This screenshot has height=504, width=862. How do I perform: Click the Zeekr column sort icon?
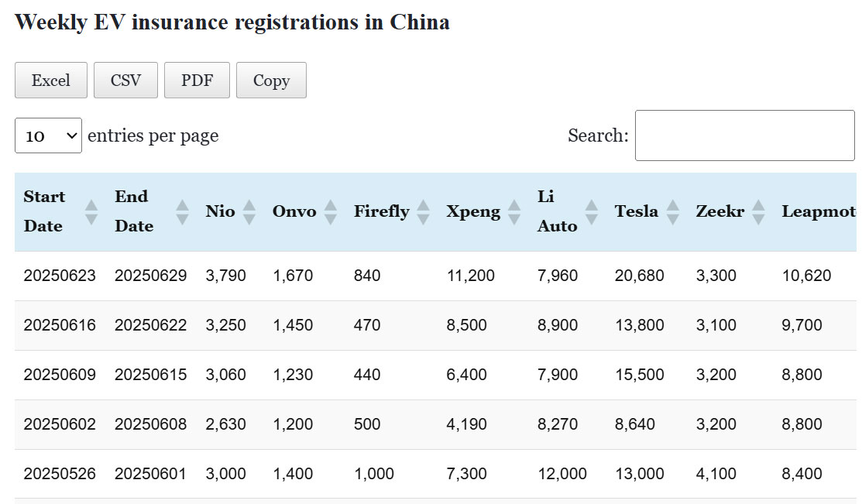(x=758, y=212)
